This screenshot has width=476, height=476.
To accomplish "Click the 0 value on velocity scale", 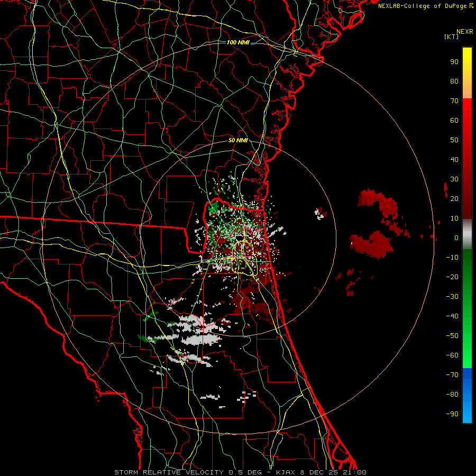I will 456,237.
